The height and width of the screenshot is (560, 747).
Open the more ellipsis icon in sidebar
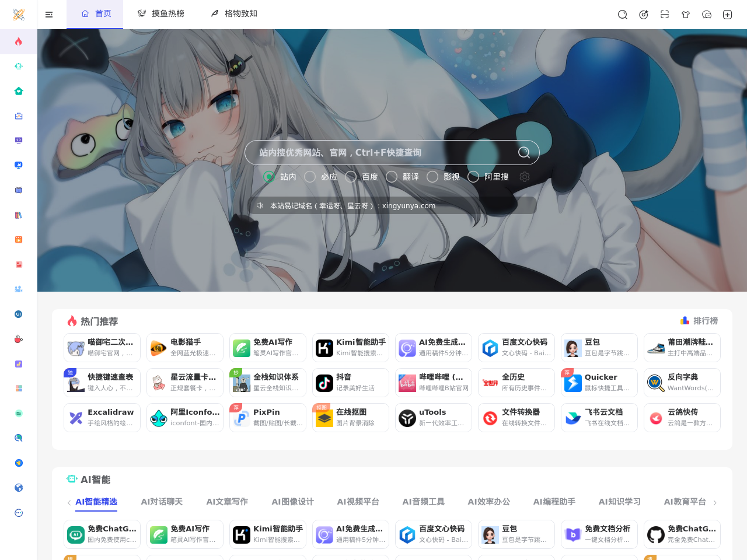point(19,513)
